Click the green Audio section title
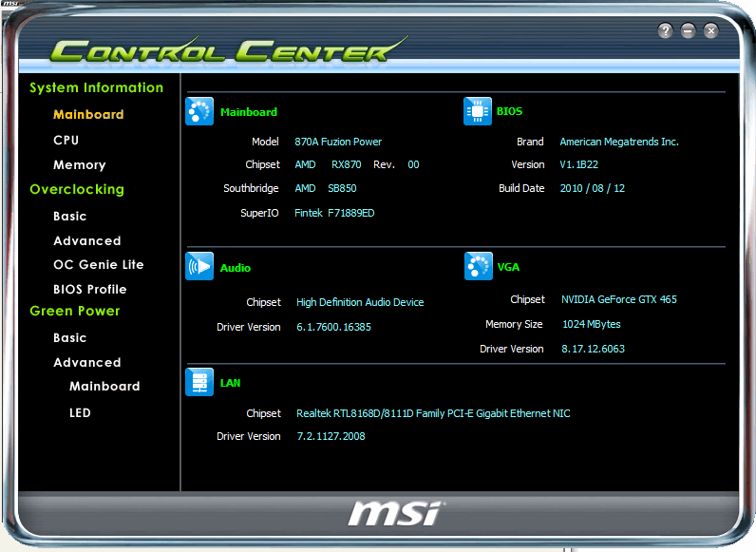The height and width of the screenshot is (552, 756). [236, 268]
